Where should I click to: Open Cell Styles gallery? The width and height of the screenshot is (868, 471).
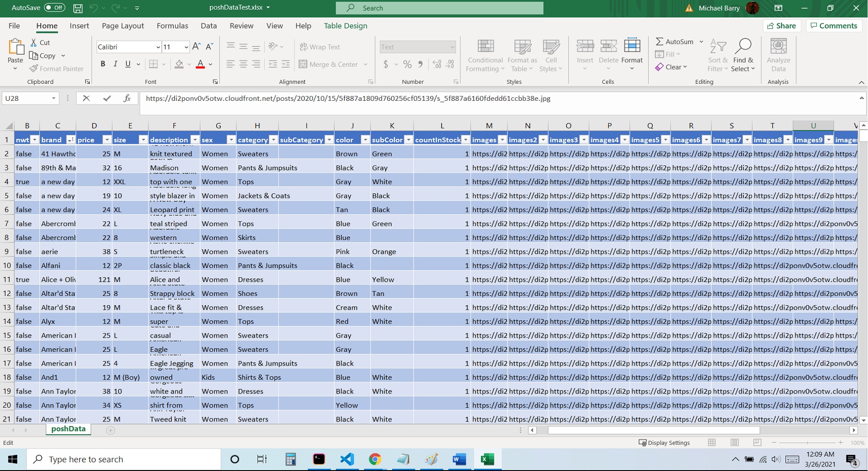[x=551, y=55]
